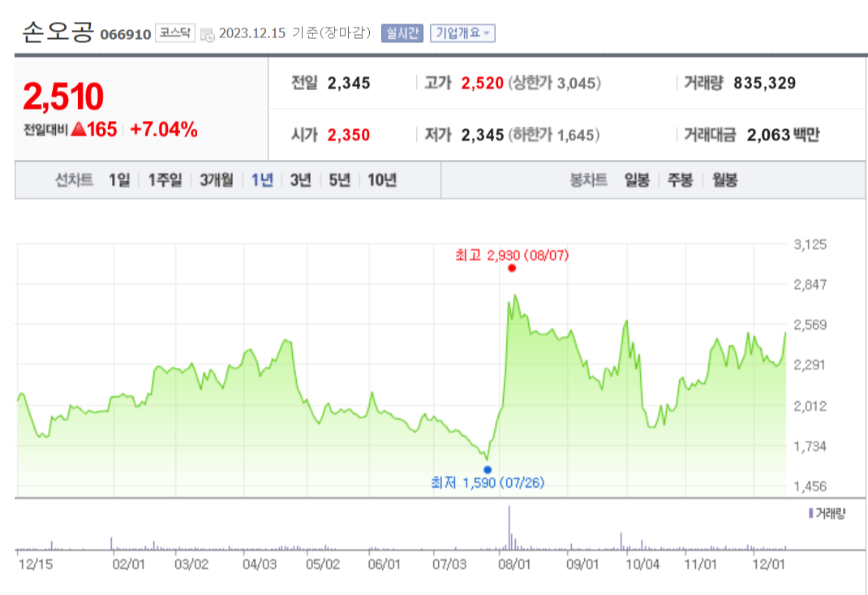The height and width of the screenshot is (595, 868).
Task: Click the 2023.12.15 기준(장마감) date text
Action: pos(294,33)
